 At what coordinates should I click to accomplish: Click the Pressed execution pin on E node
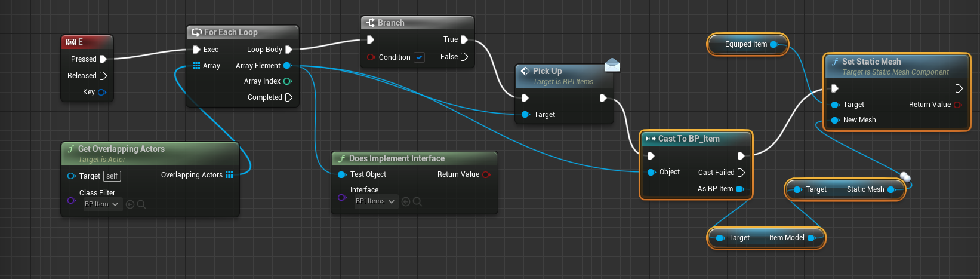point(103,59)
